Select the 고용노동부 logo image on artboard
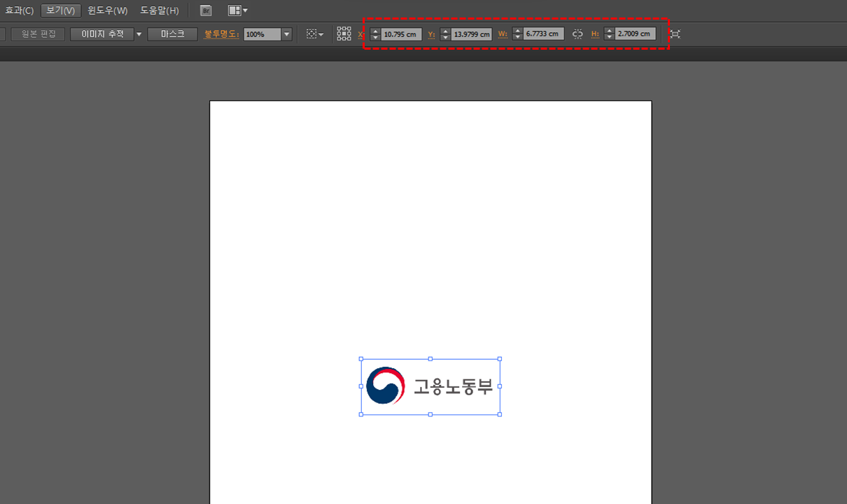 (430, 386)
